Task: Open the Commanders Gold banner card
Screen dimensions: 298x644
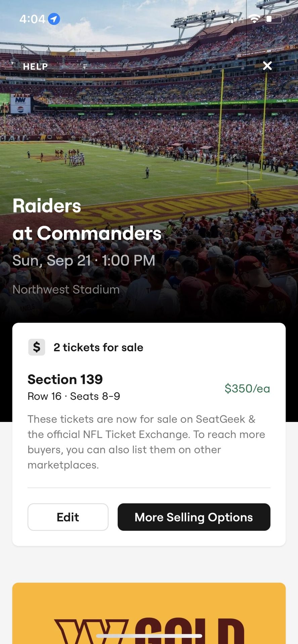Action: tap(149, 613)
